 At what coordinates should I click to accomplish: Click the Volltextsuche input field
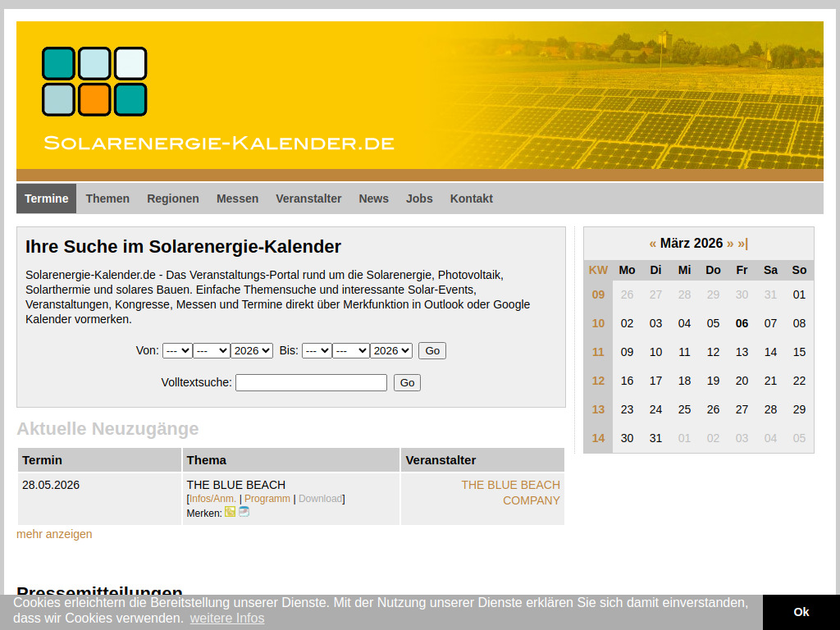(311, 382)
